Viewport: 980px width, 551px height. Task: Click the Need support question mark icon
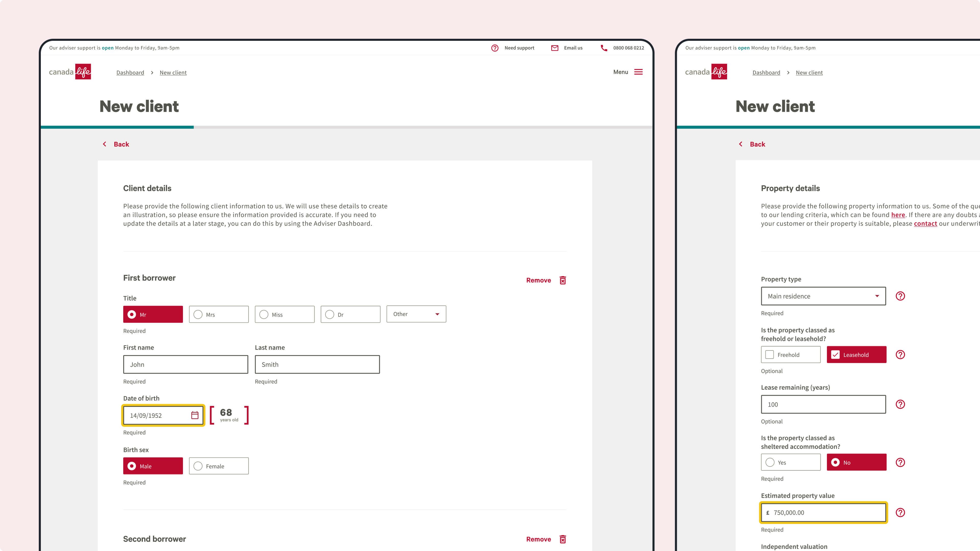pyautogui.click(x=495, y=48)
